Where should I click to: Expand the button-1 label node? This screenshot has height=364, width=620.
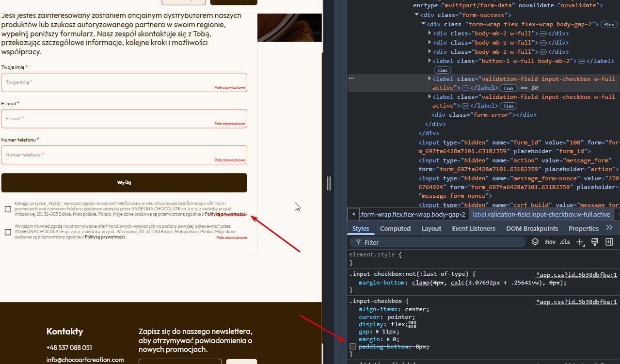[x=429, y=61]
